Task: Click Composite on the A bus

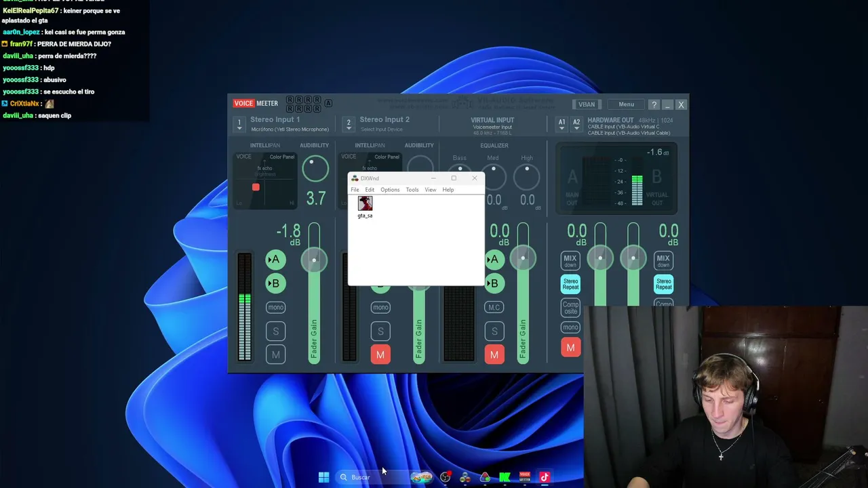Action: [x=570, y=306]
